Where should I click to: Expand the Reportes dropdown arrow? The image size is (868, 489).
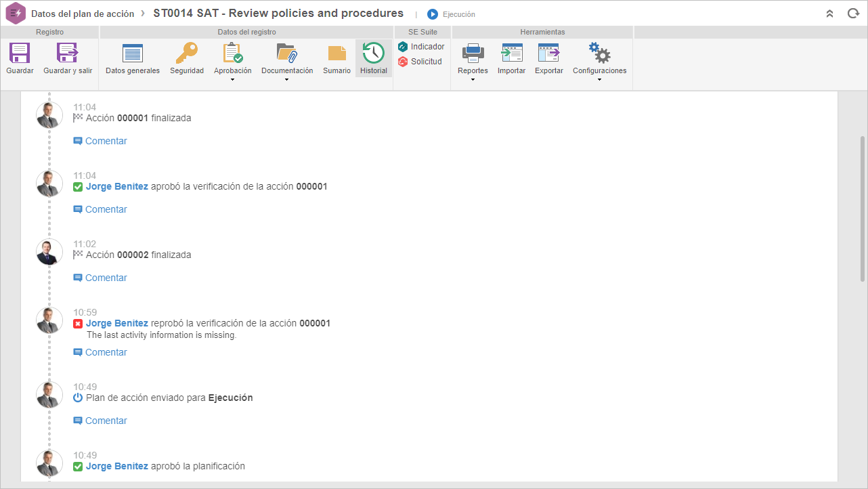point(473,80)
